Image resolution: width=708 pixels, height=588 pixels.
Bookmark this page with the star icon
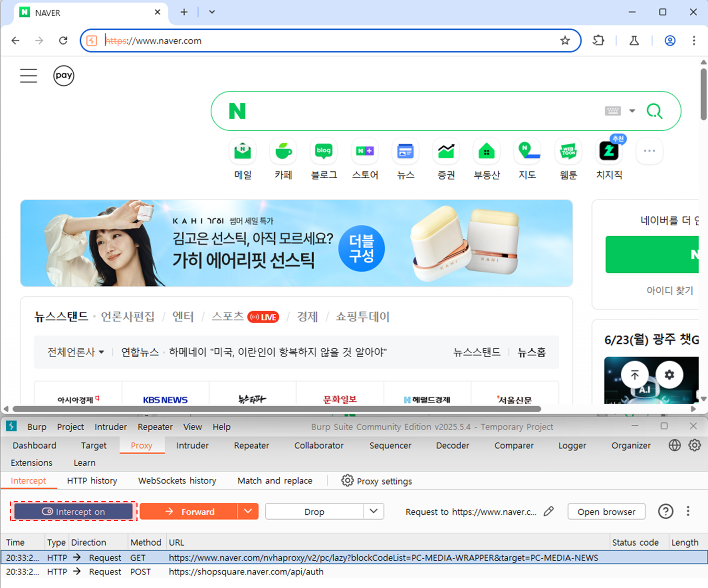pyautogui.click(x=565, y=41)
